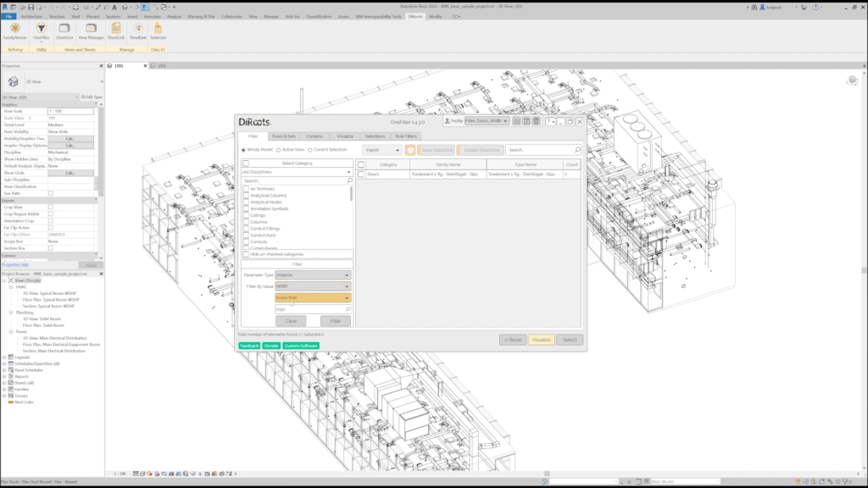The height and width of the screenshot is (488, 868).
Task: Switch to the Visualize tab
Action: (x=345, y=136)
